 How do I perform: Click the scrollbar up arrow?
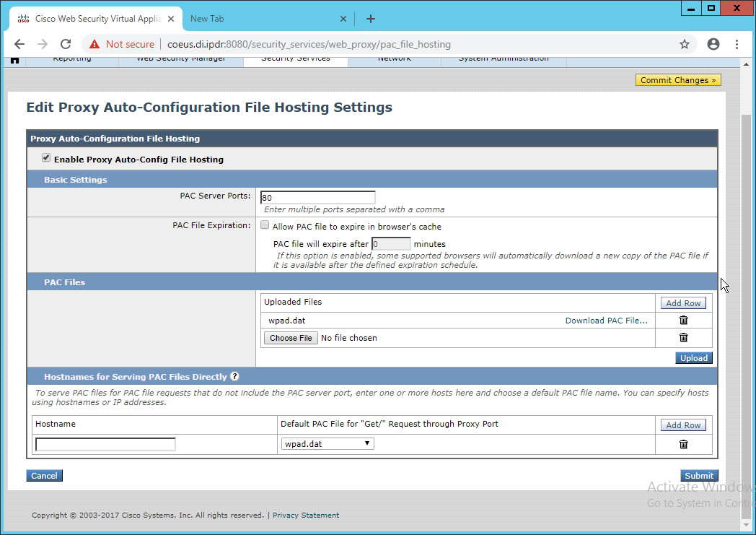coord(746,64)
